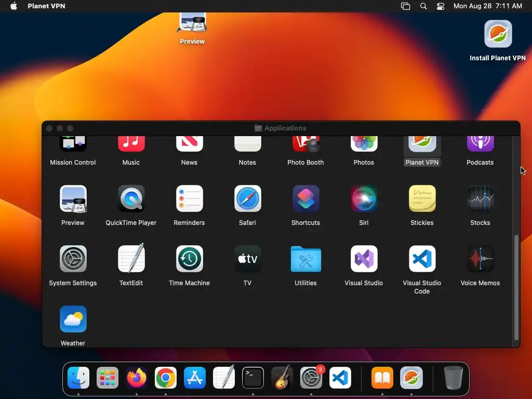
Task: Select the Siri icon
Action: [x=364, y=199]
